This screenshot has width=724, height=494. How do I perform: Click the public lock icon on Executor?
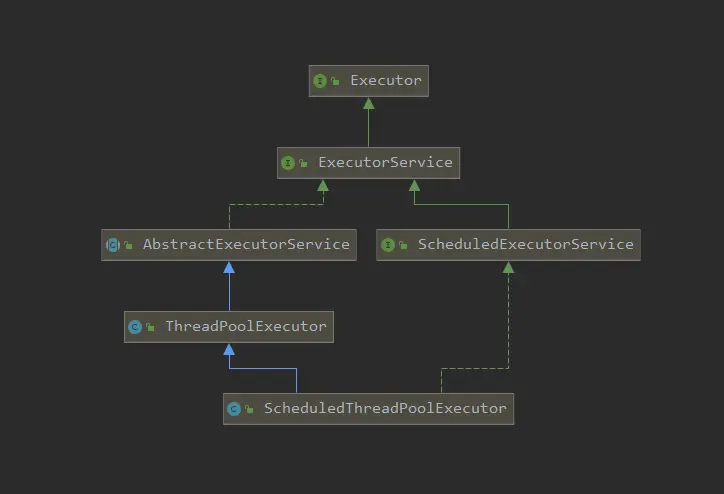tap(335, 81)
